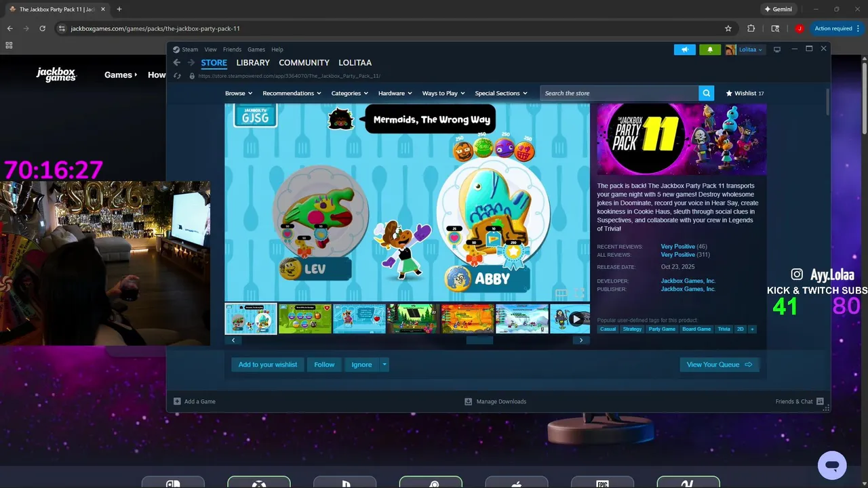This screenshot has height=488, width=868.
Task: Add a tag with the plus button
Action: pos(751,329)
